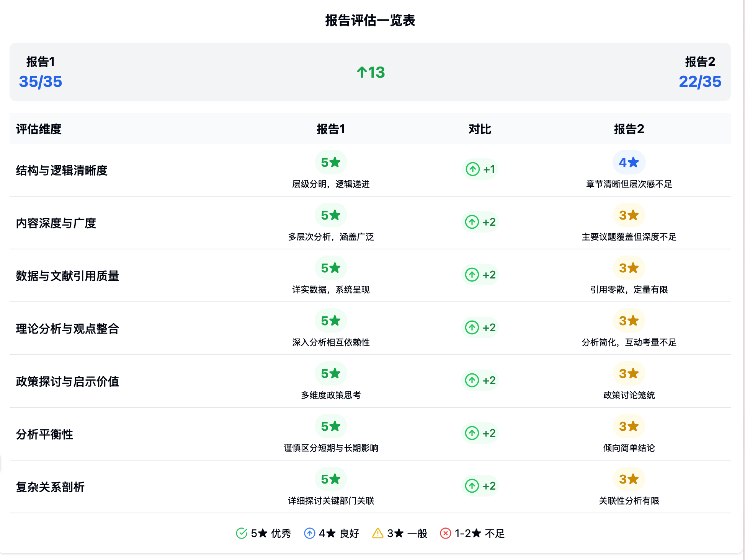The width and height of the screenshot is (745, 560).
Task: Click the +2 badge in 政策探讨与启示价值 row
Action: (480, 380)
